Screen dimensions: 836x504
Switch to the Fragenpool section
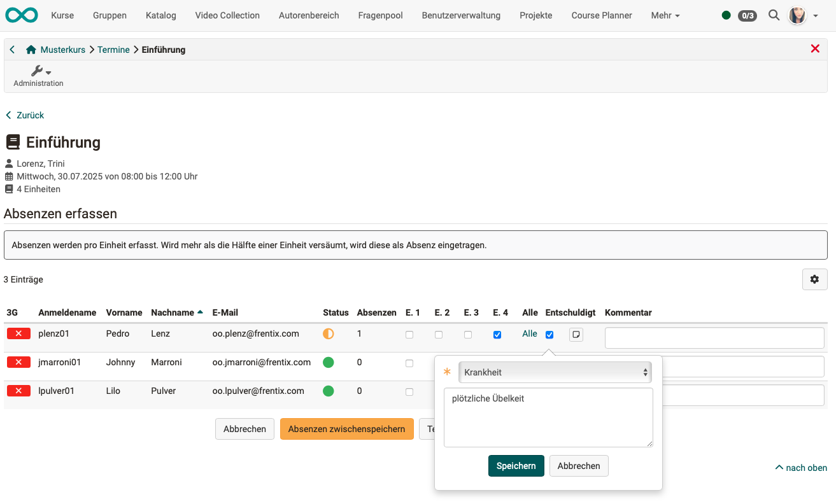coord(379,15)
